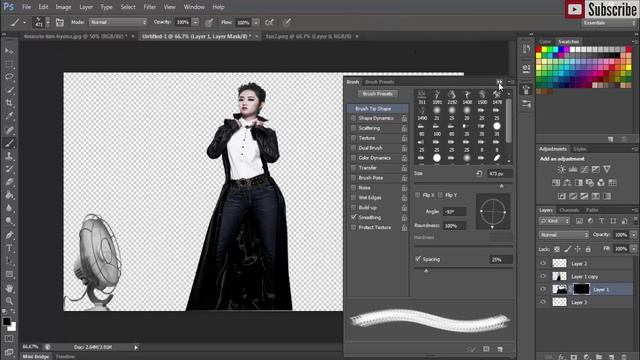
Task: Click the Brush Presets button
Action: tap(378, 94)
